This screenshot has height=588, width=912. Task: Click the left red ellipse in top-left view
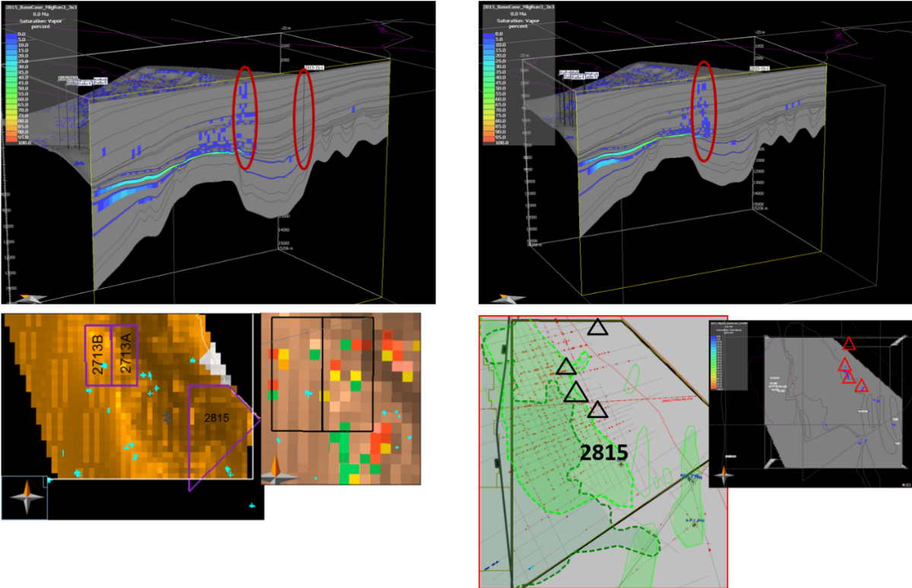[x=245, y=106]
